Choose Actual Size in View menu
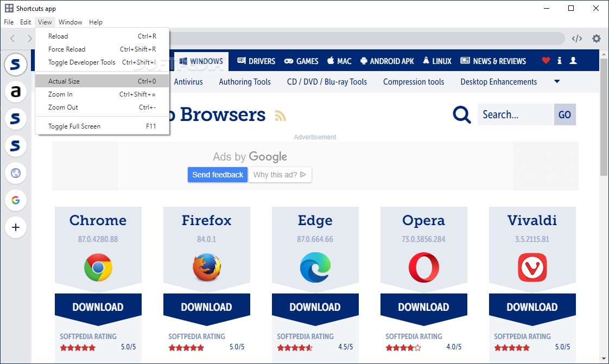 (102, 81)
